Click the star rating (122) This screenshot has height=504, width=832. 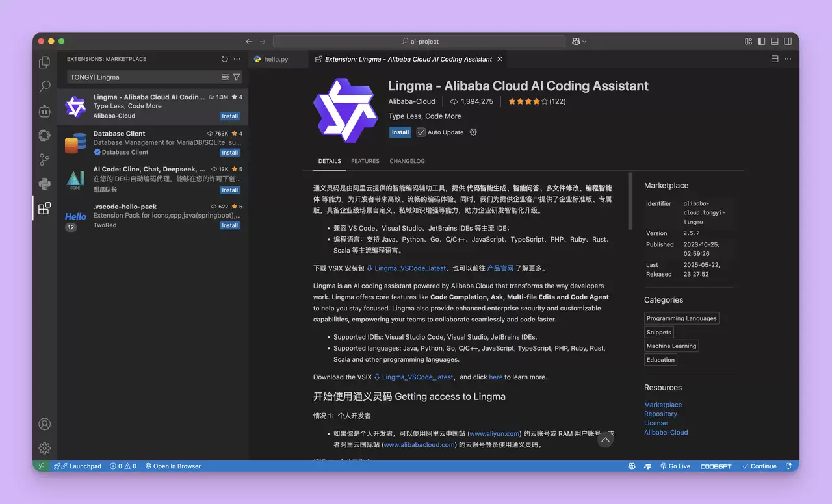pos(537,102)
